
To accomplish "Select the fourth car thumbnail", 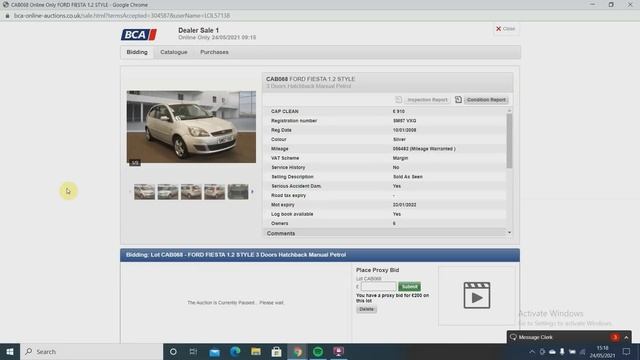I will [214, 191].
